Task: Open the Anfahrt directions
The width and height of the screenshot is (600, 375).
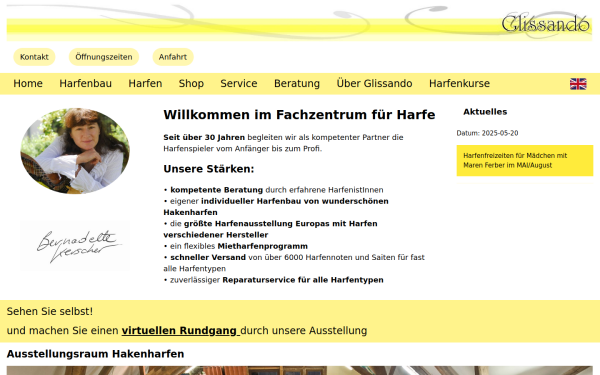Action: click(x=173, y=57)
